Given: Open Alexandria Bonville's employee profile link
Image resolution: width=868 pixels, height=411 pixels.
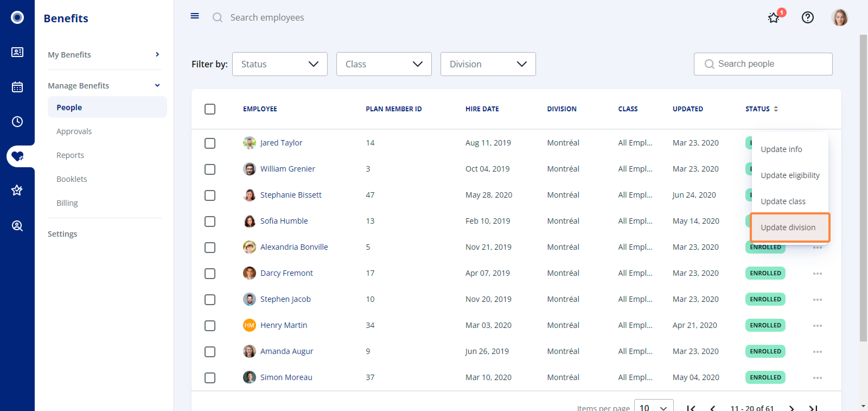Looking at the screenshot, I should (x=294, y=247).
